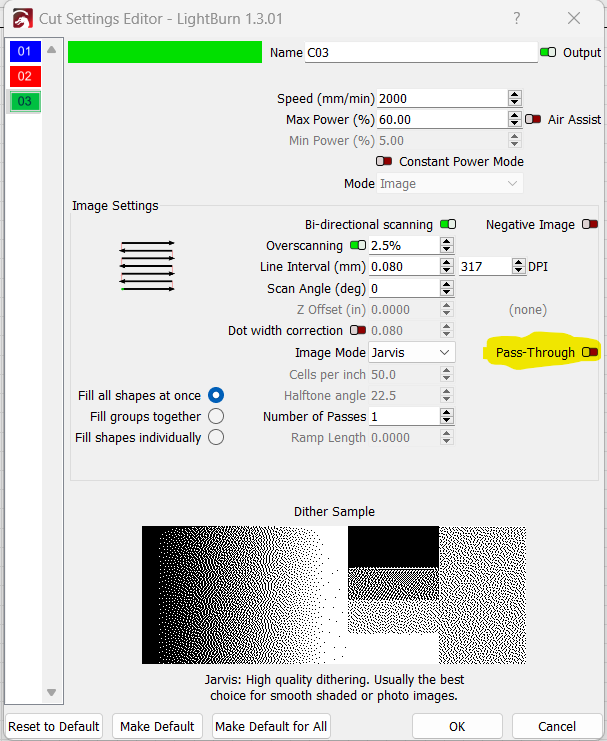
Task: Click the Overscanning spinner arrows
Action: pos(447,246)
